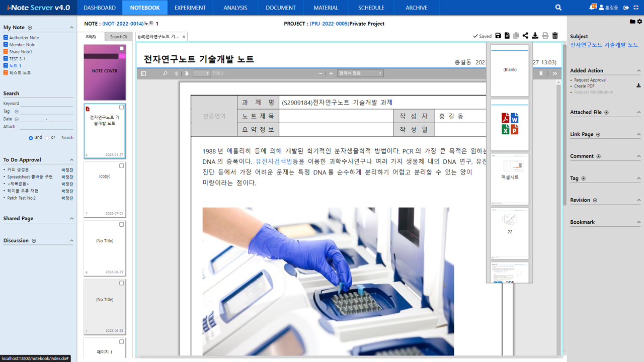Click the grayed copy pages icon

pyautogui.click(x=516, y=36)
